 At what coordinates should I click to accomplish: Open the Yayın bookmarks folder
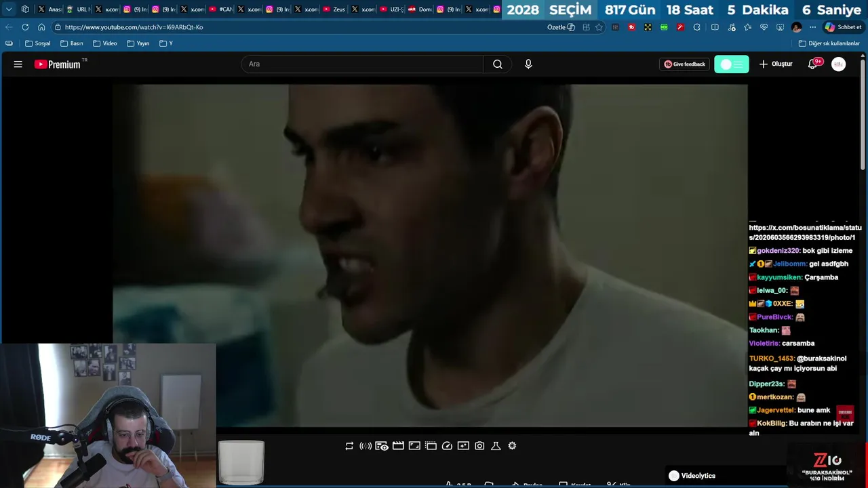pyautogui.click(x=138, y=43)
